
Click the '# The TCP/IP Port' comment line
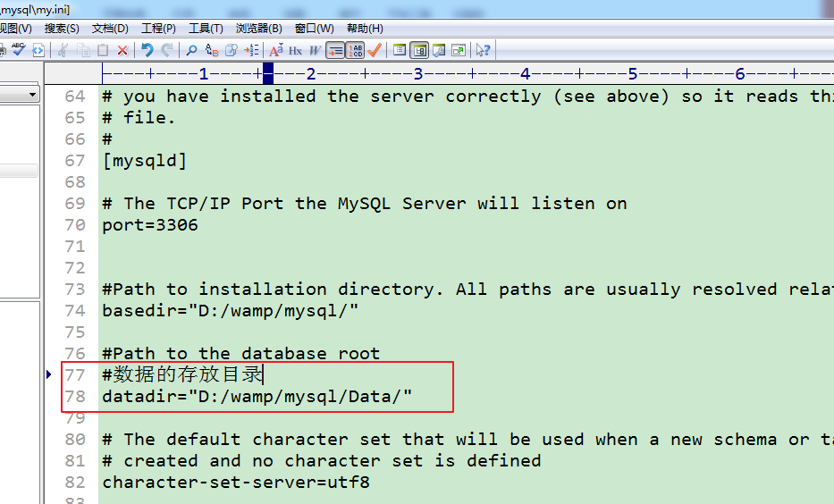click(x=365, y=204)
